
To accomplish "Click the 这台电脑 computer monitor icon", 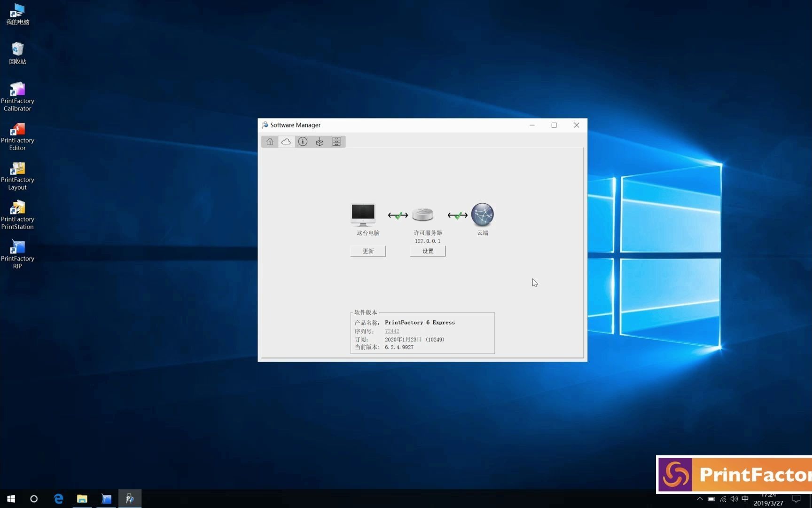I will 363,215.
